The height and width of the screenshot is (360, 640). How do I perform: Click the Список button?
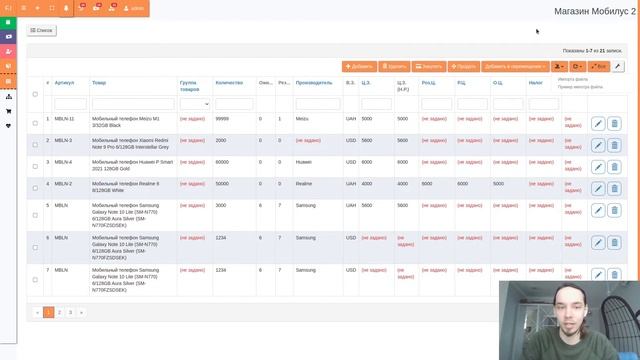(42, 30)
